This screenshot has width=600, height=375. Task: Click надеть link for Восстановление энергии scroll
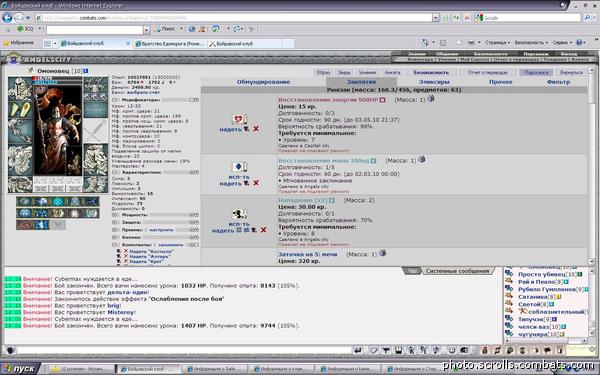(x=230, y=129)
